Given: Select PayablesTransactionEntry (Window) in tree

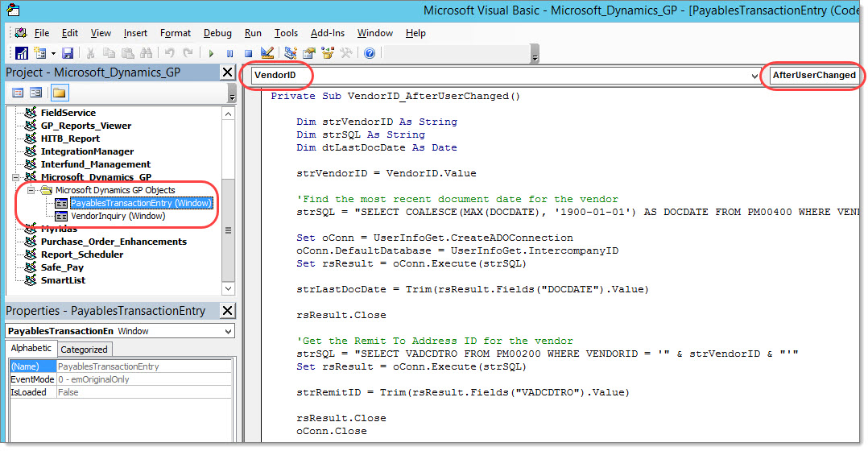Looking at the screenshot, I should tap(141, 203).
